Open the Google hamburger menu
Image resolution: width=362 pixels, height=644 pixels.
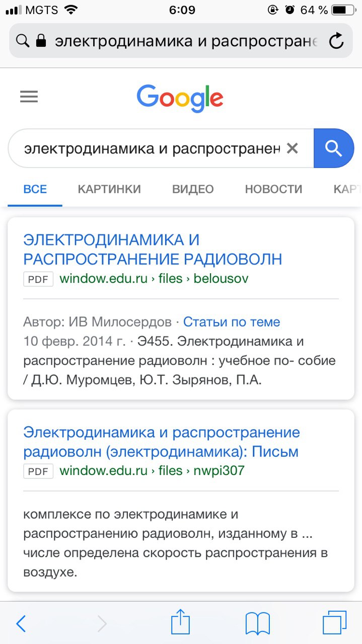pyautogui.click(x=29, y=97)
